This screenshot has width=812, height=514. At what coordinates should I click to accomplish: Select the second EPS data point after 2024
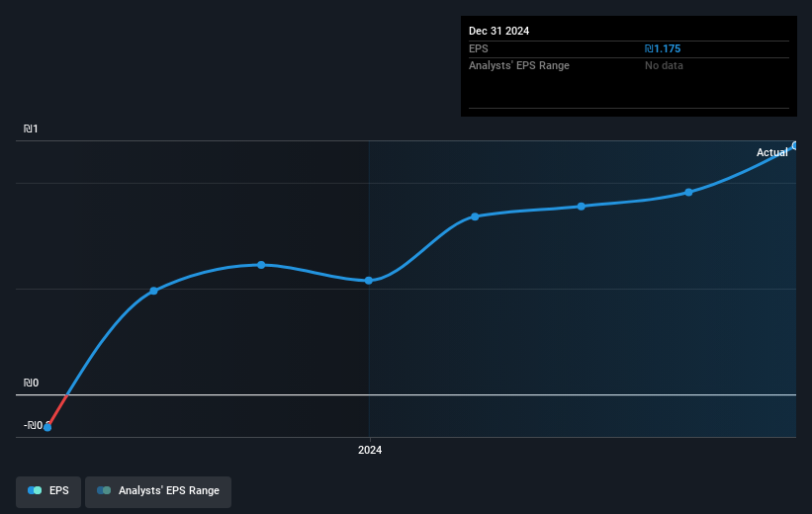point(582,207)
